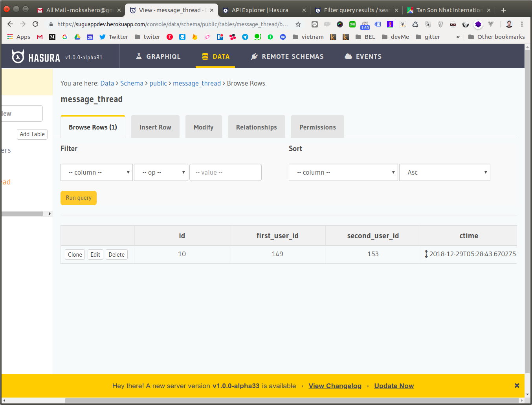
Task: Bookmark this page with the star icon
Action: point(298,24)
